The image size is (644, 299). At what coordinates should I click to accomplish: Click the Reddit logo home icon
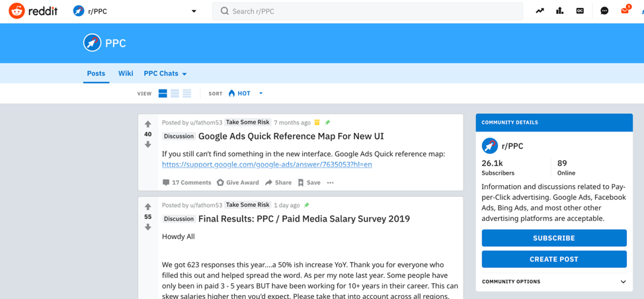(x=17, y=11)
